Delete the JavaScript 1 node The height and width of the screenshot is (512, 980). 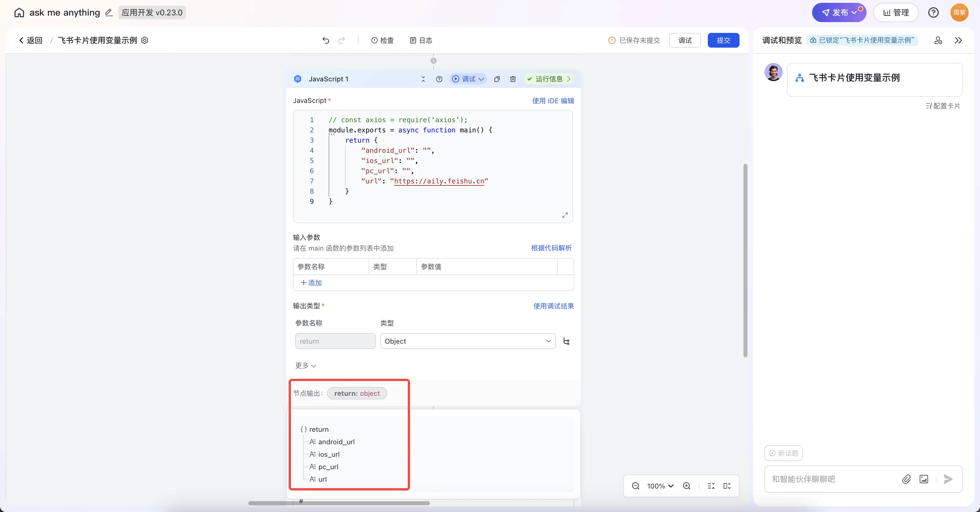pos(513,79)
